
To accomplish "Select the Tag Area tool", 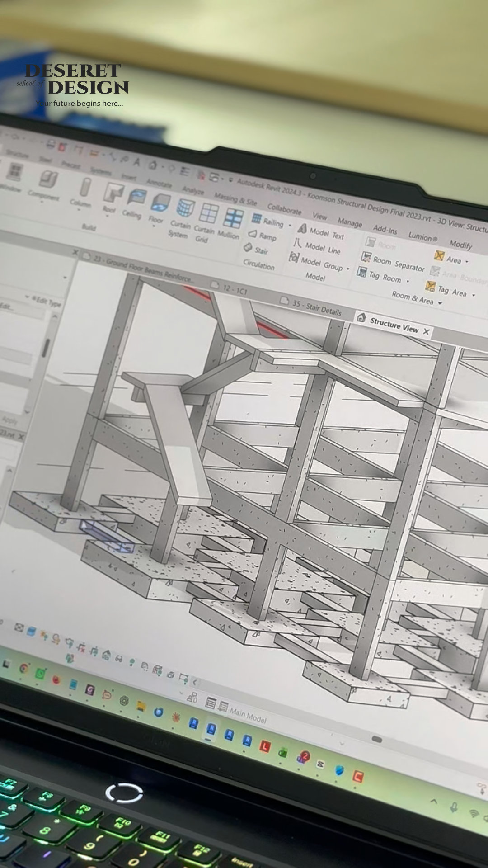I will 446,290.
